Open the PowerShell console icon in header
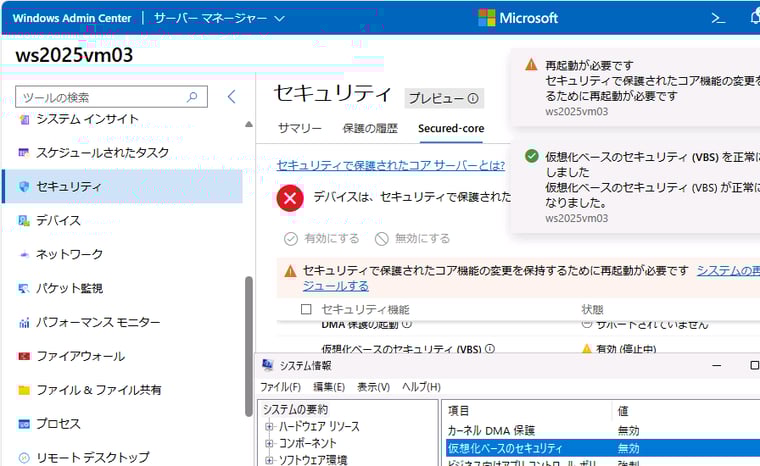Screen dimensions: 760x466 718,18
